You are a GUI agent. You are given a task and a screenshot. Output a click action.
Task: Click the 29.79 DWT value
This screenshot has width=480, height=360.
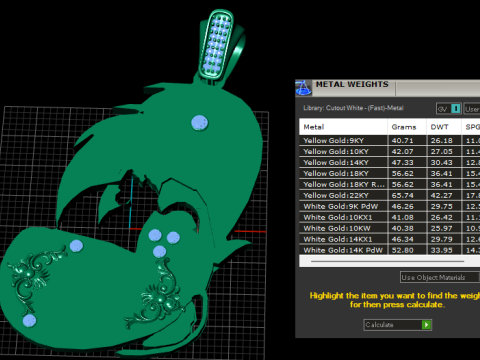coord(441,240)
